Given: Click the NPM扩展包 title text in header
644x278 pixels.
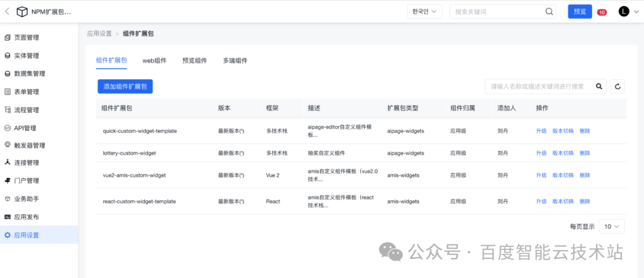Looking at the screenshot, I should click(51, 12).
